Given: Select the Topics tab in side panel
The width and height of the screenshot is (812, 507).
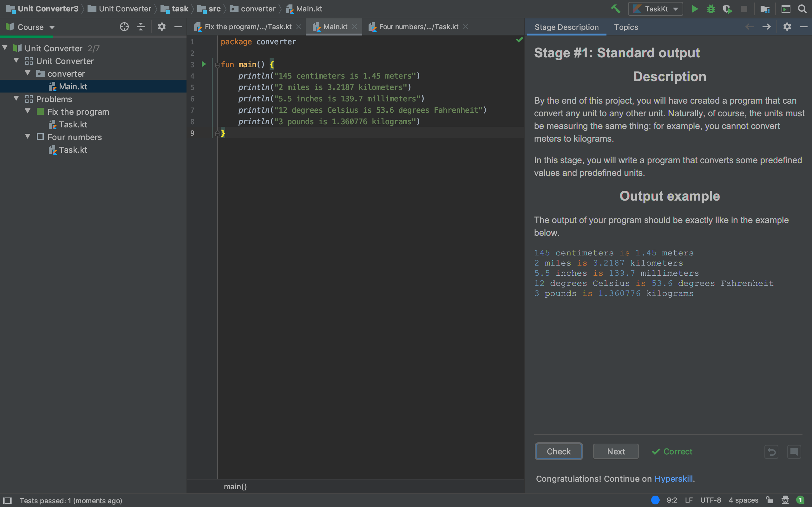Looking at the screenshot, I should [626, 27].
